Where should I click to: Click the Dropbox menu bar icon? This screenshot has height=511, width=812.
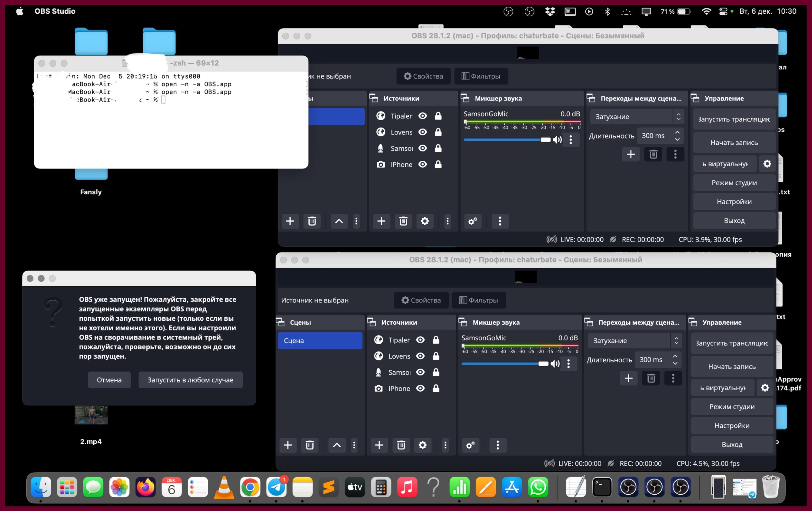550,12
